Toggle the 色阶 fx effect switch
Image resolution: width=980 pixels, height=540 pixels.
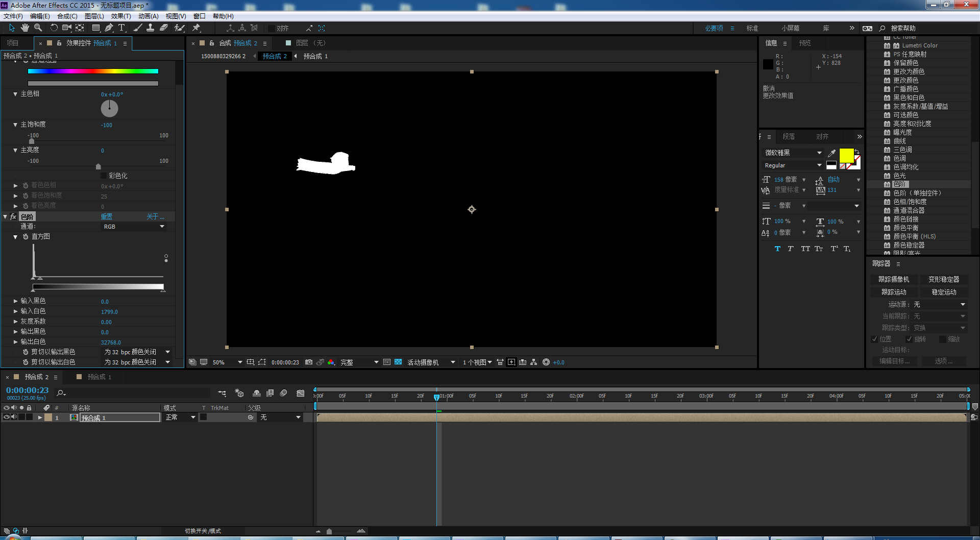pos(13,217)
